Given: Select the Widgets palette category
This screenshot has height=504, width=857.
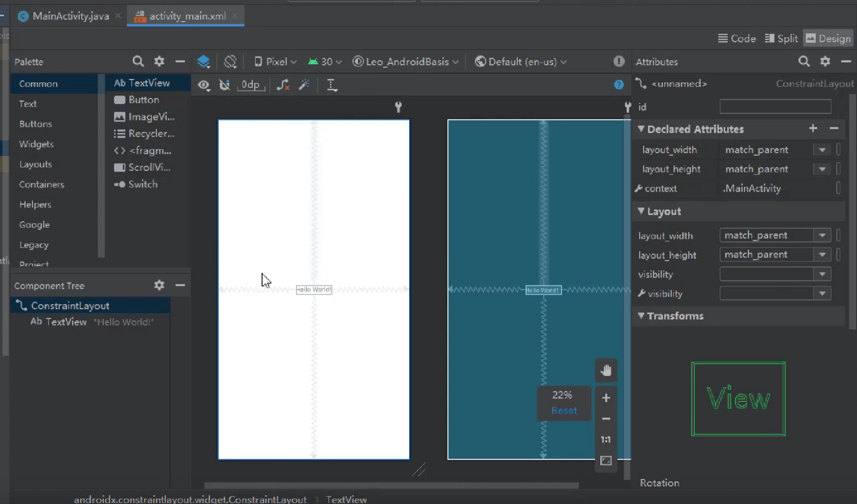Looking at the screenshot, I should click(54, 144).
